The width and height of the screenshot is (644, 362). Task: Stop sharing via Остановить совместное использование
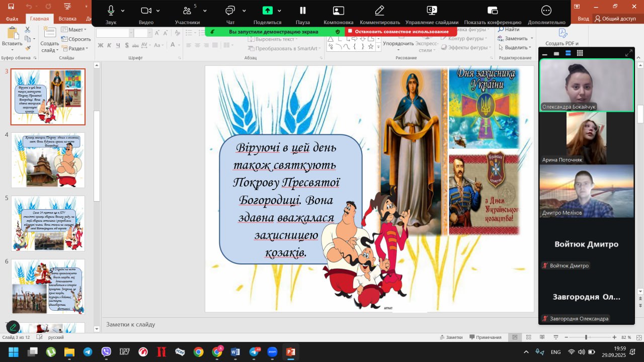(401, 32)
